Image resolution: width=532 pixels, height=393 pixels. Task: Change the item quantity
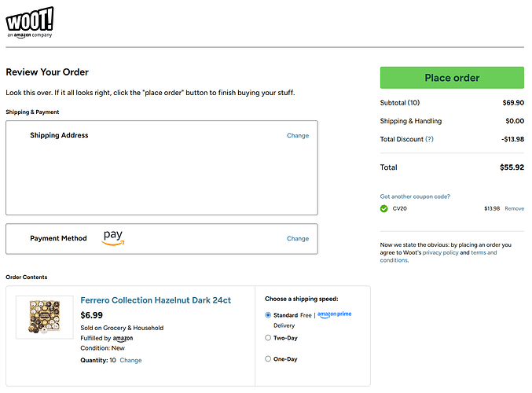click(130, 360)
